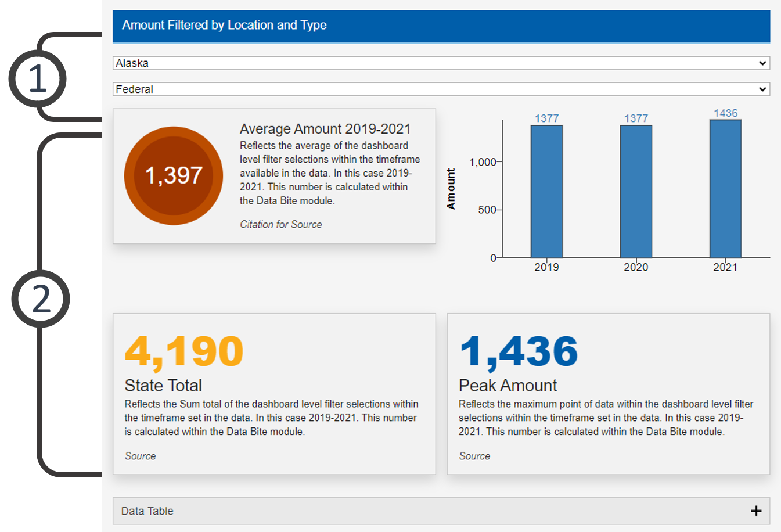Open the Alaska location dropdown
The width and height of the screenshot is (781, 532).
(x=441, y=63)
